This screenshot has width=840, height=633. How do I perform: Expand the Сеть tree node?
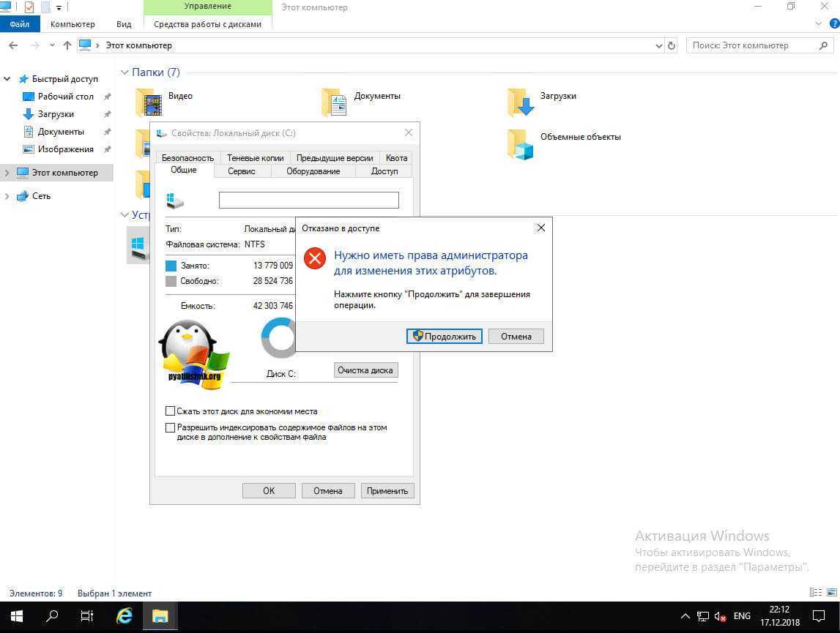click(7, 196)
